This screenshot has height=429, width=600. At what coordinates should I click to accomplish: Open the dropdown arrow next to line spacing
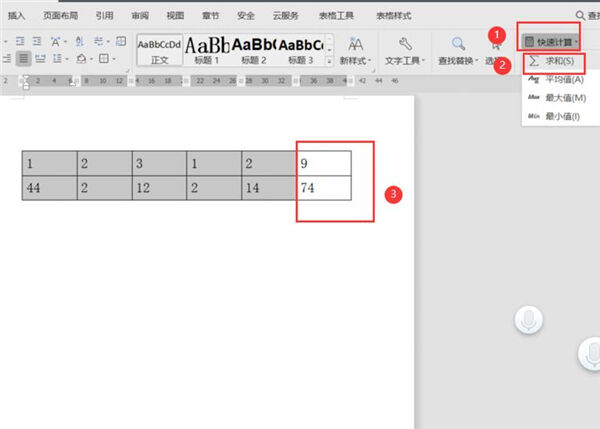pos(67,59)
